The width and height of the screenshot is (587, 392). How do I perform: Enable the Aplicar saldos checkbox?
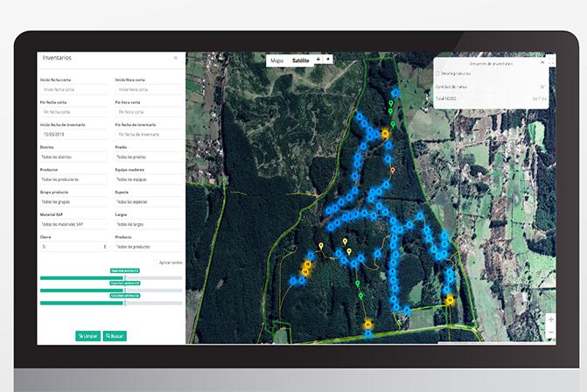pos(157,262)
